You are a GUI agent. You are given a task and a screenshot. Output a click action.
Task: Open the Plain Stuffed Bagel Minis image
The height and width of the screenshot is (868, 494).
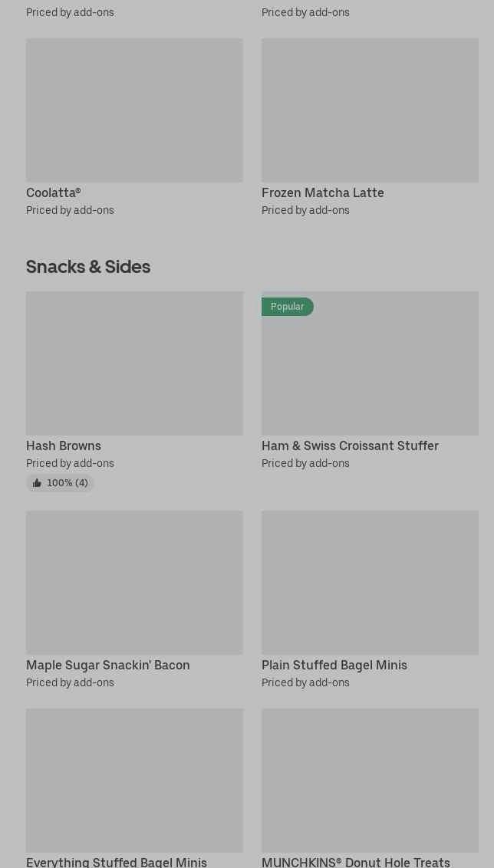(370, 583)
